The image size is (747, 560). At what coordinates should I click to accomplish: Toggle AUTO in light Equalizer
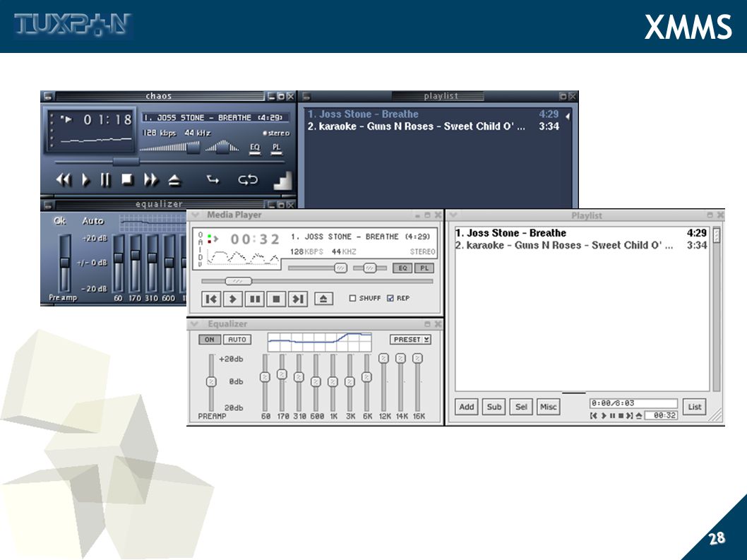coord(237,340)
